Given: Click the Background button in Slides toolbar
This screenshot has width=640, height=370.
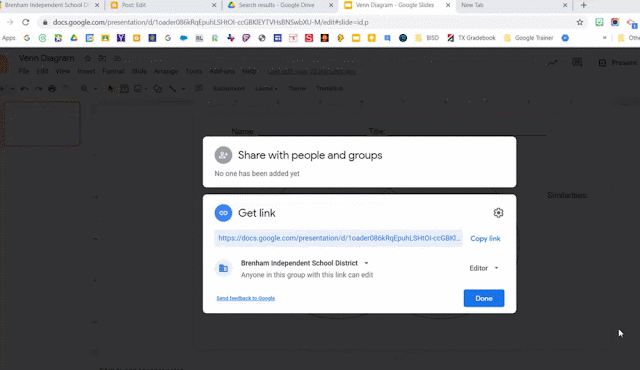Looking at the screenshot, I should 229,89.
